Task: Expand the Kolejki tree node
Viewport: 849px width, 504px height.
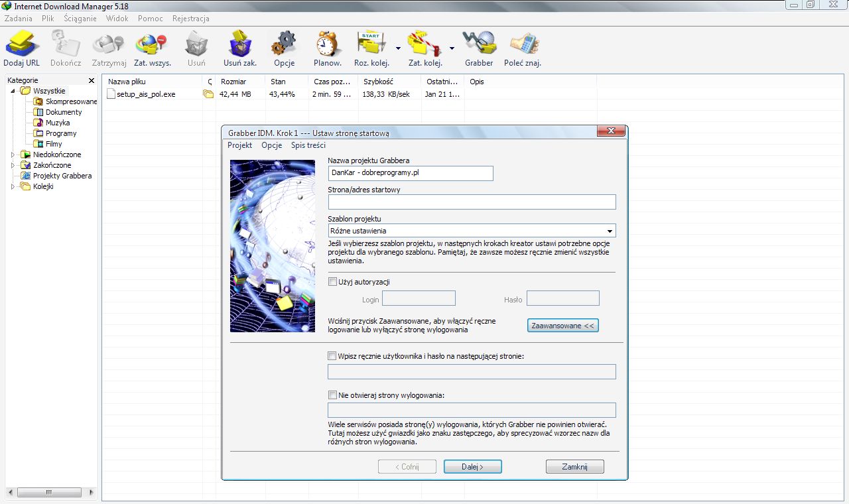Action: point(13,186)
